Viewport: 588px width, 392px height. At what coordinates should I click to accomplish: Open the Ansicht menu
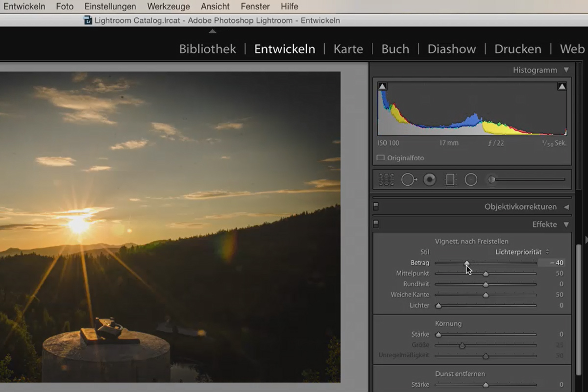[x=215, y=6]
